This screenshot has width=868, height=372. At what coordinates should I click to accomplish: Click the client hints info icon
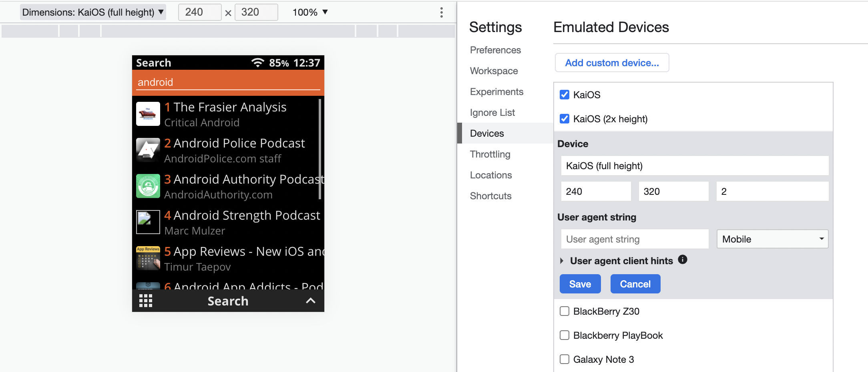(683, 260)
